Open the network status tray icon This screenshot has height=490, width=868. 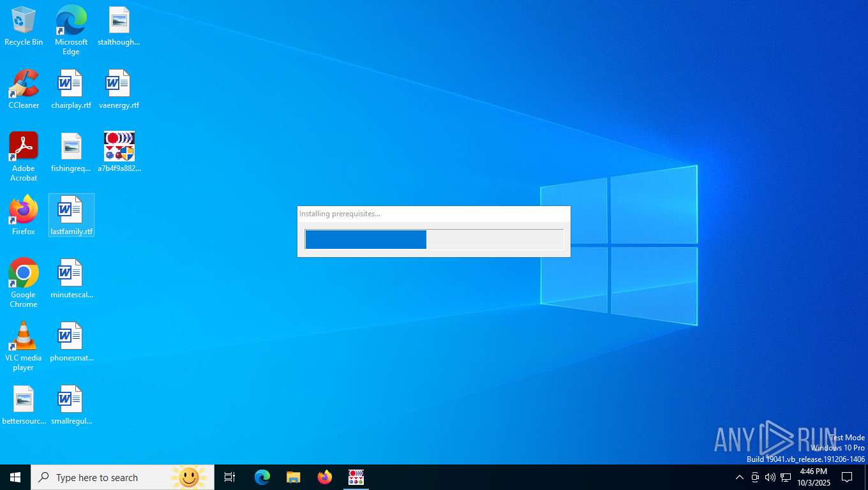point(786,477)
